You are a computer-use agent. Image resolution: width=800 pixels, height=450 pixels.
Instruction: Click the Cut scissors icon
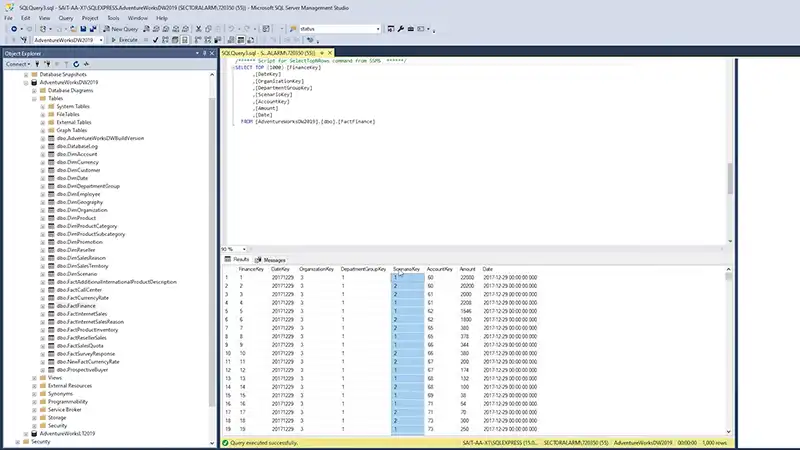click(x=198, y=29)
